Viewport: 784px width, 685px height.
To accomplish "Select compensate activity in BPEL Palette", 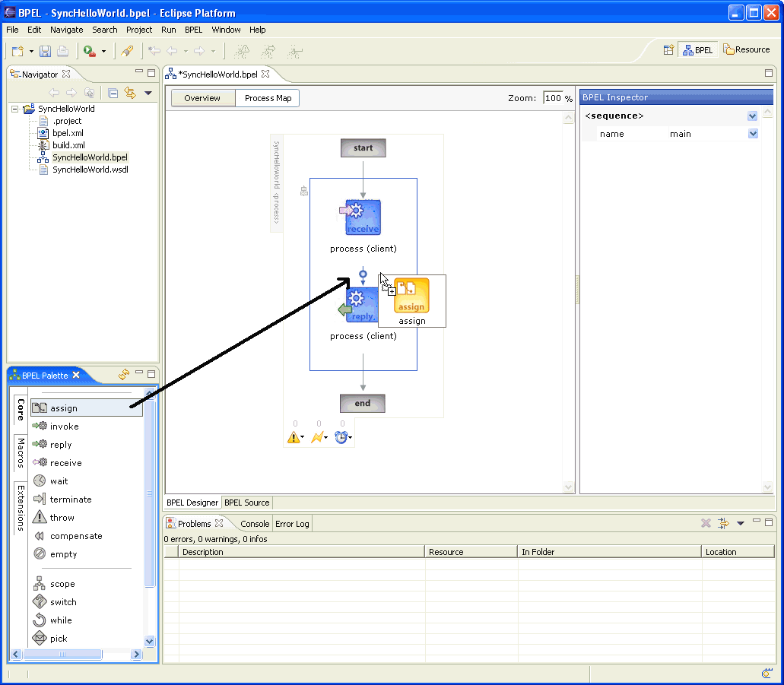I will point(76,536).
